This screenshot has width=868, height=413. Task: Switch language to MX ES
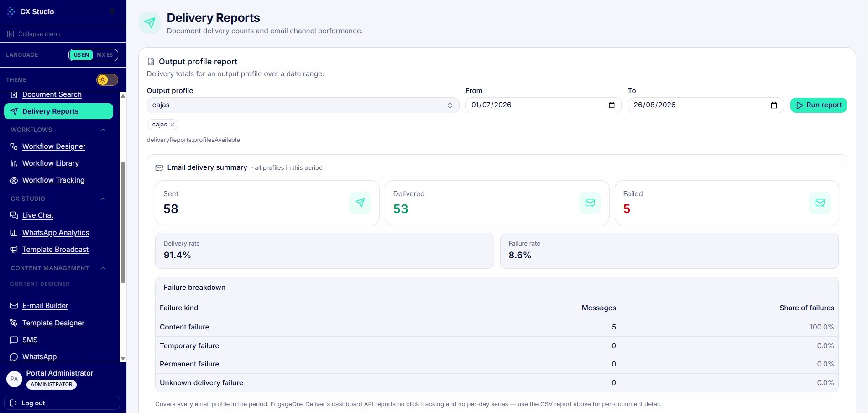click(x=105, y=55)
